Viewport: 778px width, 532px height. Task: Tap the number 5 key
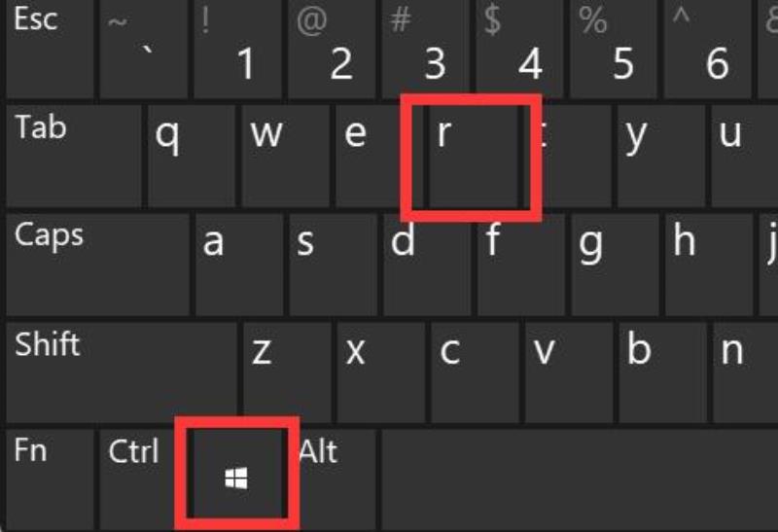(614, 50)
